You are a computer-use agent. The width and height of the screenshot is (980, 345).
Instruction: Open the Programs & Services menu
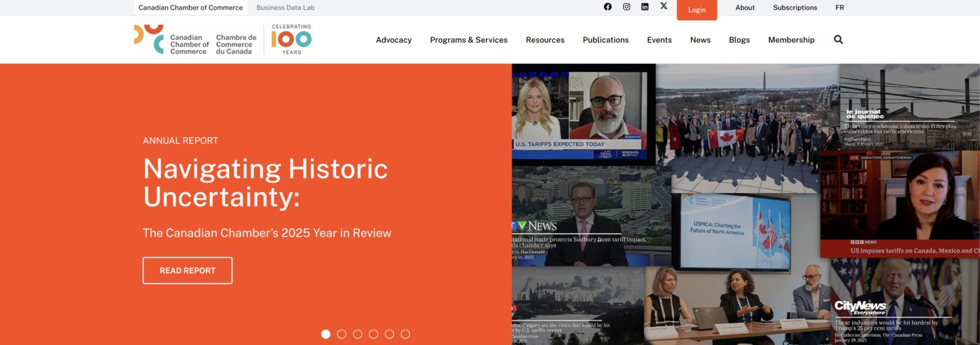(468, 40)
